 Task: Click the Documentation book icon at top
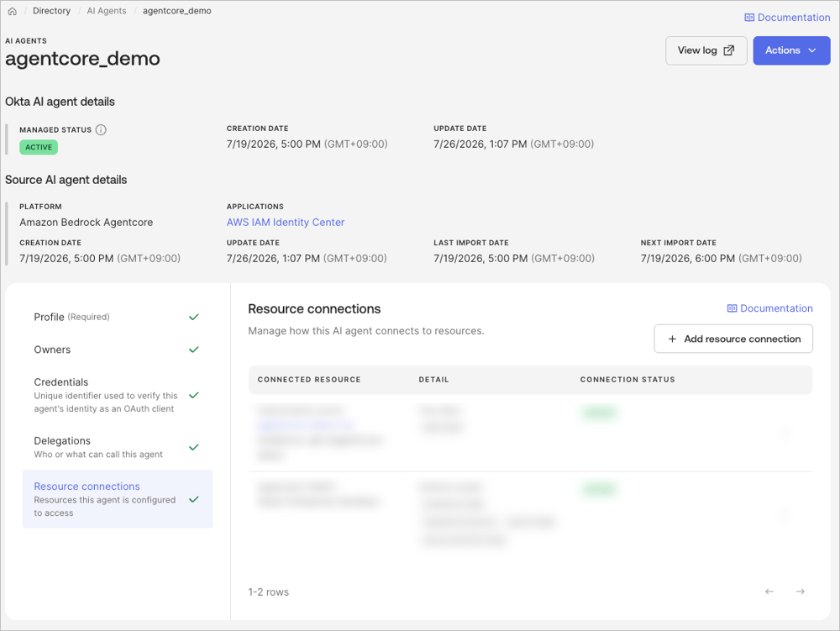(x=749, y=18)
